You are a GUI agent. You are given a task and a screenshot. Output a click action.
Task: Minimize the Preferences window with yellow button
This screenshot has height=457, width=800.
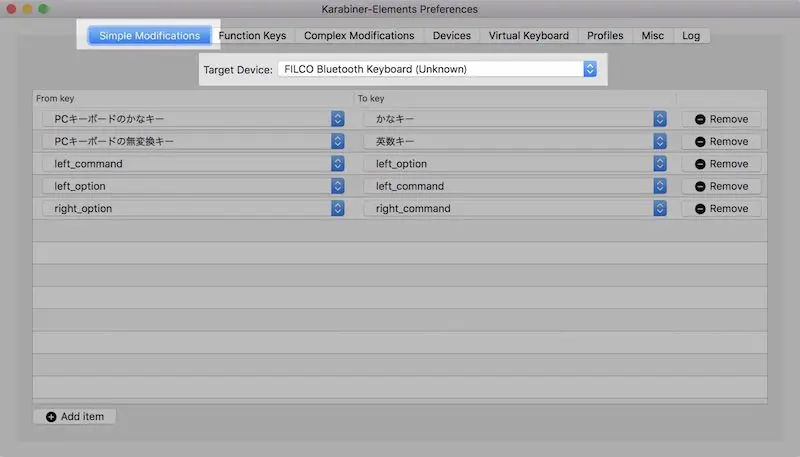(28, 9)
